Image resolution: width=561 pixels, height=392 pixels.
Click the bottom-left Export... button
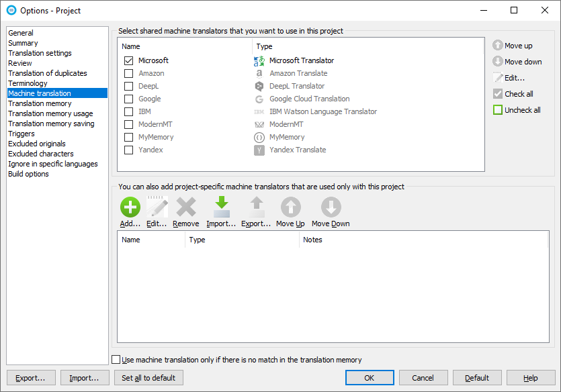point(31,378)
